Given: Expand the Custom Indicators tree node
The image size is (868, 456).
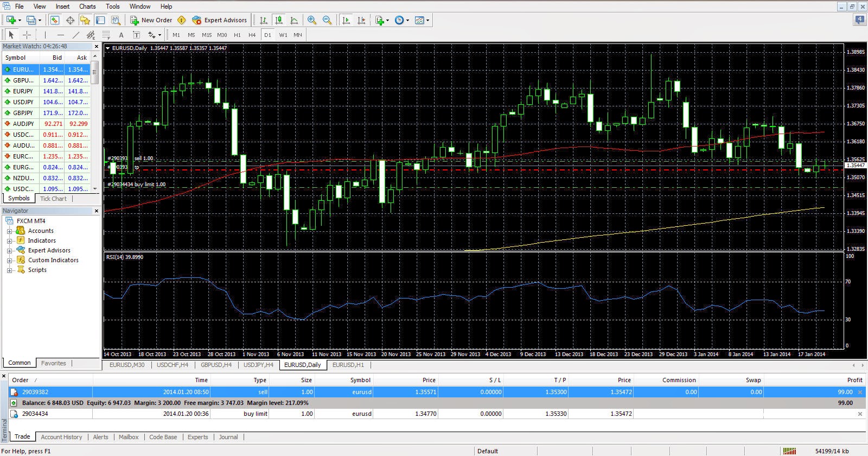Looking at the screenshot, I should click(9, 261).
